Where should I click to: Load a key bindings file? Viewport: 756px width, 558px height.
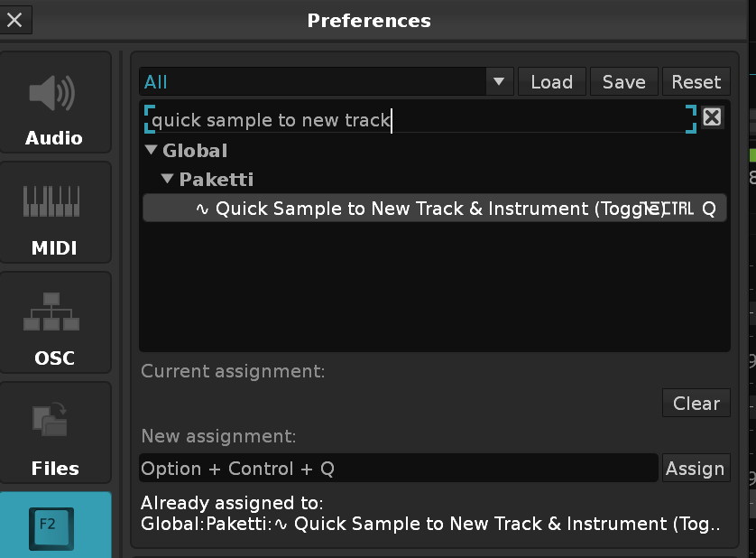551,82
